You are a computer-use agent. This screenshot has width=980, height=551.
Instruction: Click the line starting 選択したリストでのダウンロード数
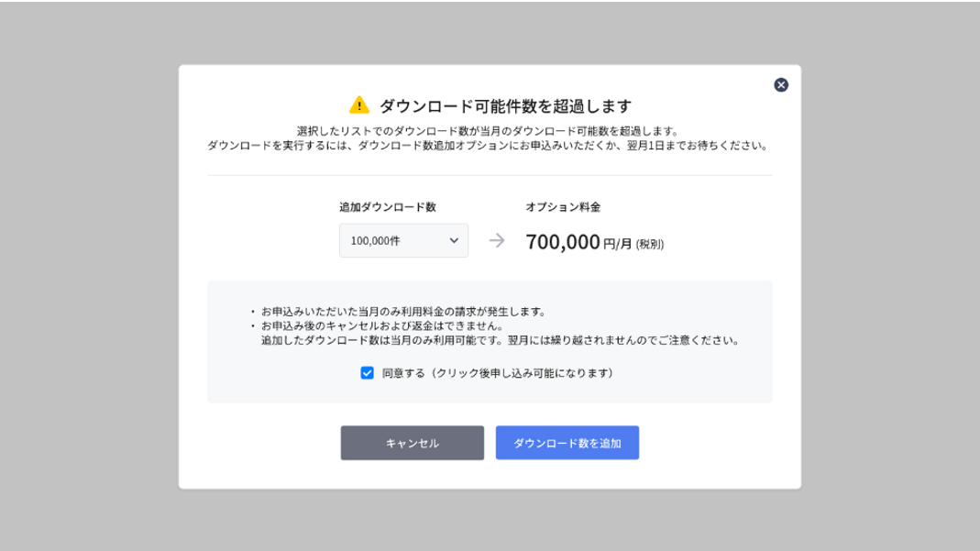[489, 131]
